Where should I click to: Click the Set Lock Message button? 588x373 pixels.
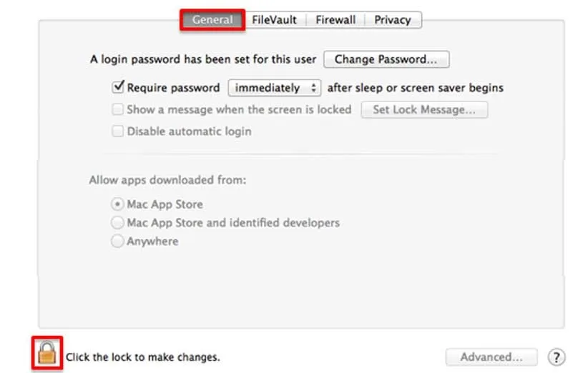[x=424, y=110]
